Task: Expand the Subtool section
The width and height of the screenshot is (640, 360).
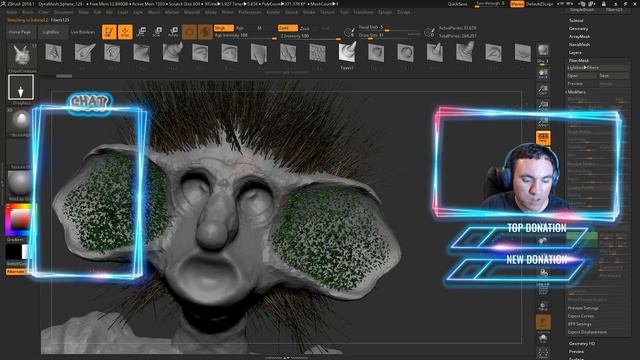Action: 576,20
